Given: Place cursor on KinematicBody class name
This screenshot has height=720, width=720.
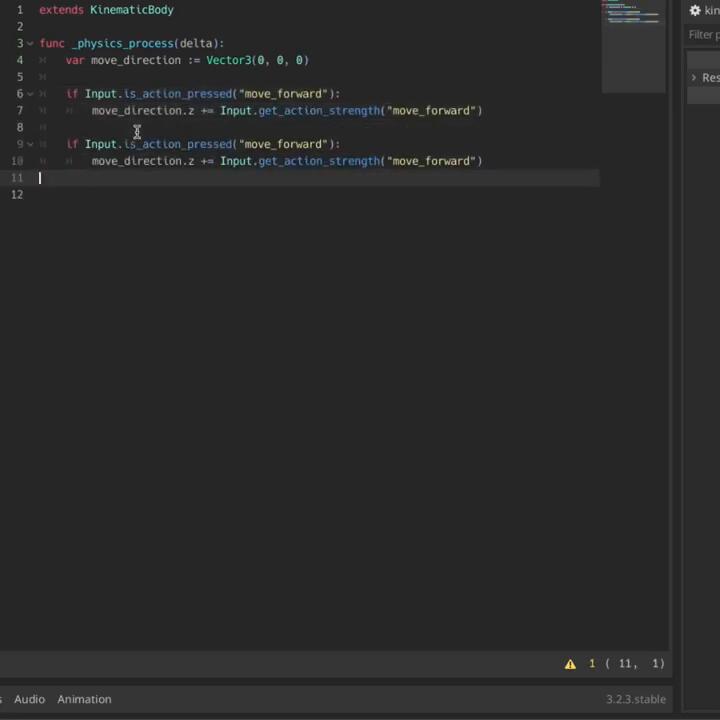Looking at the screenshot, I should coord(131,10).
